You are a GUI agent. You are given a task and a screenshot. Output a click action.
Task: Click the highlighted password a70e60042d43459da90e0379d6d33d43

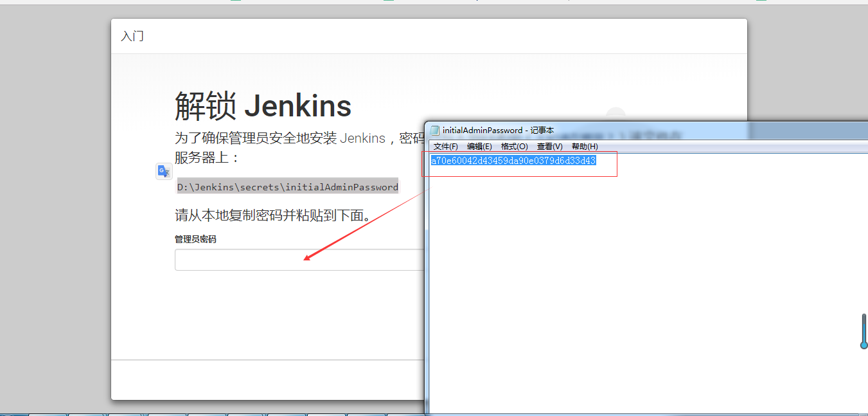(x=513, y=160)
